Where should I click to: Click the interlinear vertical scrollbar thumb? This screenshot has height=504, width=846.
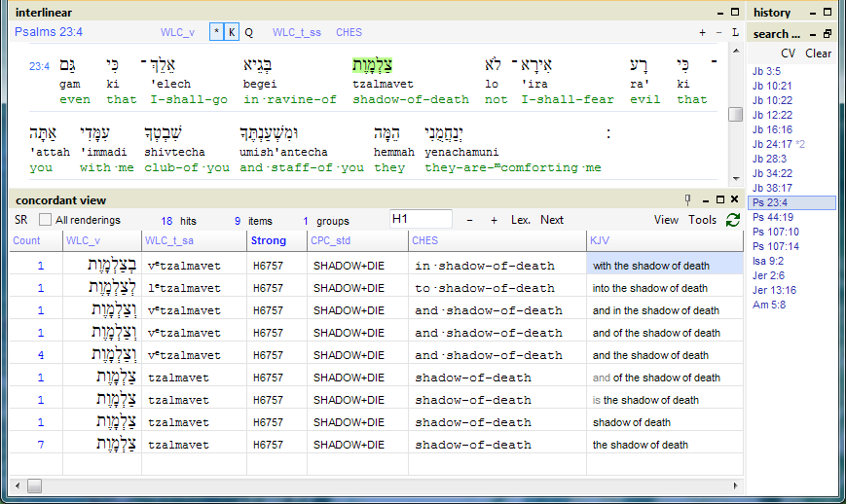coord(735,114)
